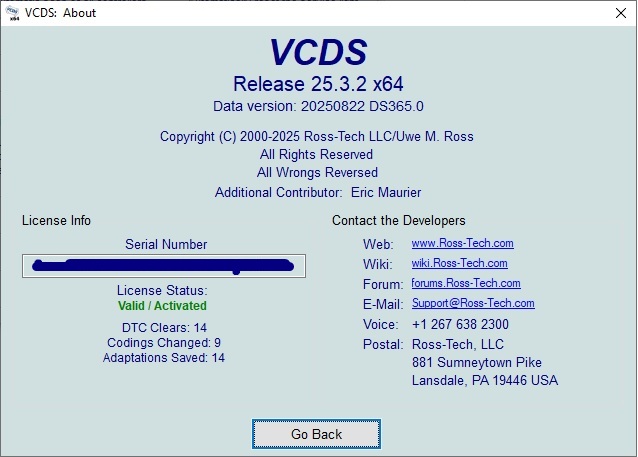Click inside the Serial Number field
Screen dimensions: 638x457
(164, 266)
